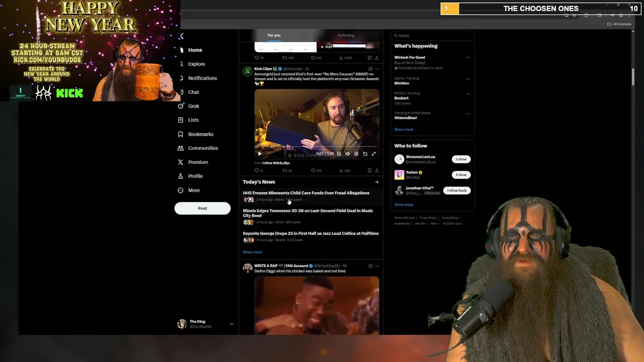
Task: Repost the top post with 148 reposts
Action: (287, 58)
